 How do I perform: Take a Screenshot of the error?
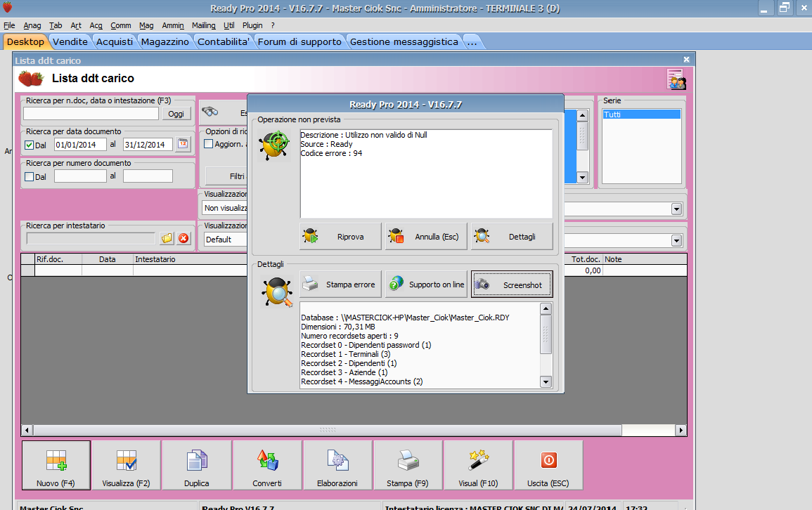point(512,284)
